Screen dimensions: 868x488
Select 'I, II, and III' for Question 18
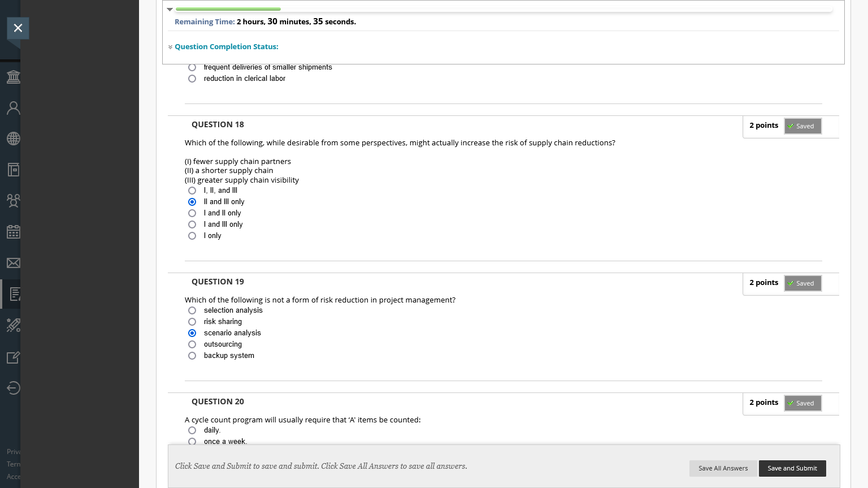click(x=192, y=191)
